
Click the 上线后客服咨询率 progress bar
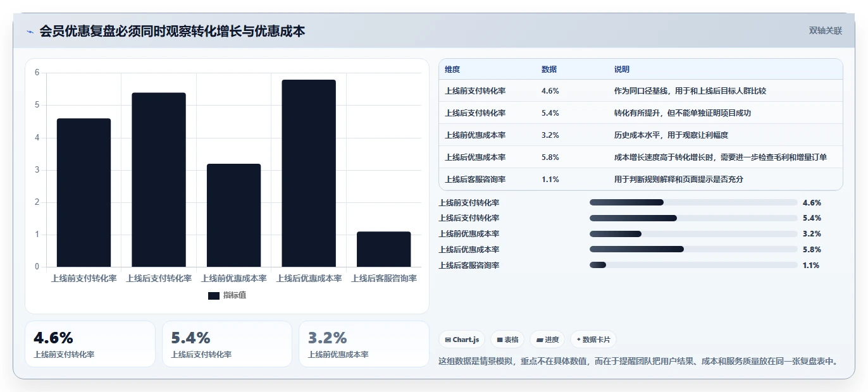coord(693,266)
